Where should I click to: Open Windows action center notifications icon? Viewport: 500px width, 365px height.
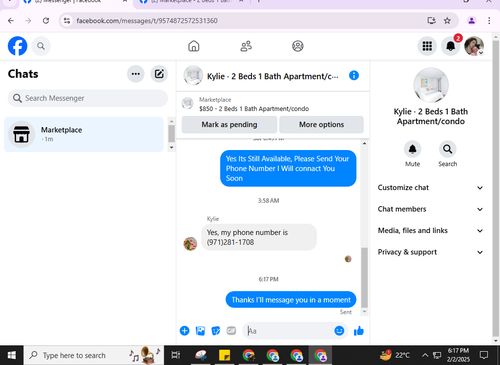coord(484,355)
